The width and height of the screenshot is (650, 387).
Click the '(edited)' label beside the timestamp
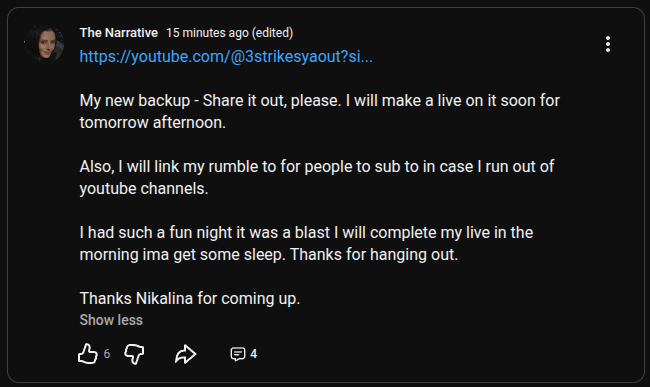point(272,32)
